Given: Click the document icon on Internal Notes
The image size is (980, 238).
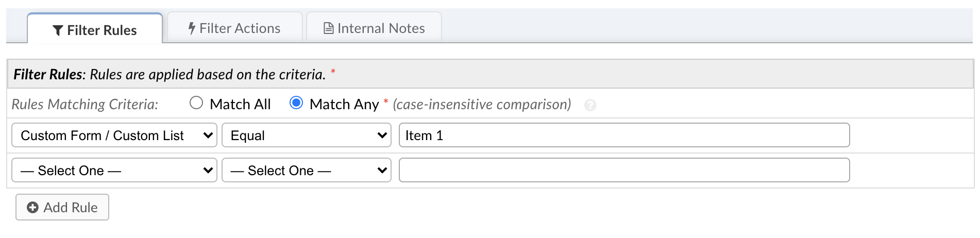Looking at the screenshot, I should coord(328,28).
